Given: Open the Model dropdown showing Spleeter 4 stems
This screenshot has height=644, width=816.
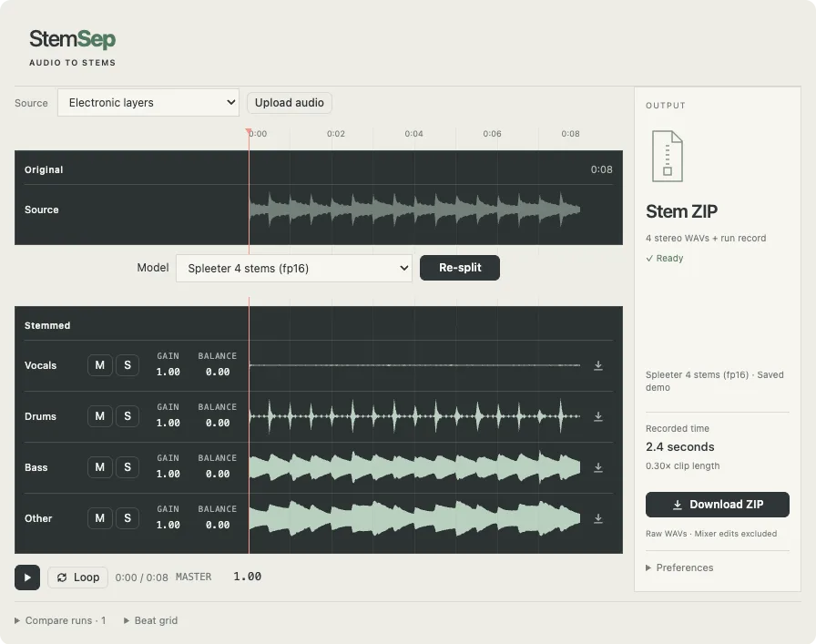Looking at the screenshot, I should pos(294,268).
